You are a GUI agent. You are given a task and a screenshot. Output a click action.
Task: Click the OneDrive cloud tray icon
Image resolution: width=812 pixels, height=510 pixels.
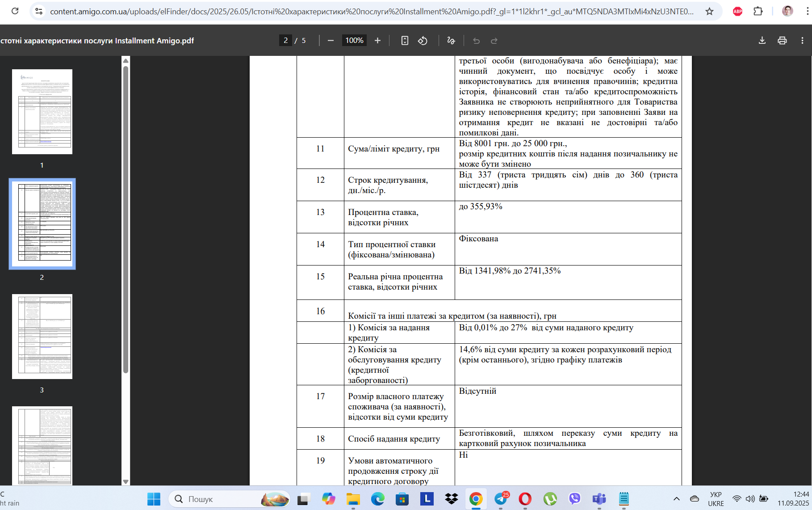pyautogui.click(x=695, y=499)
